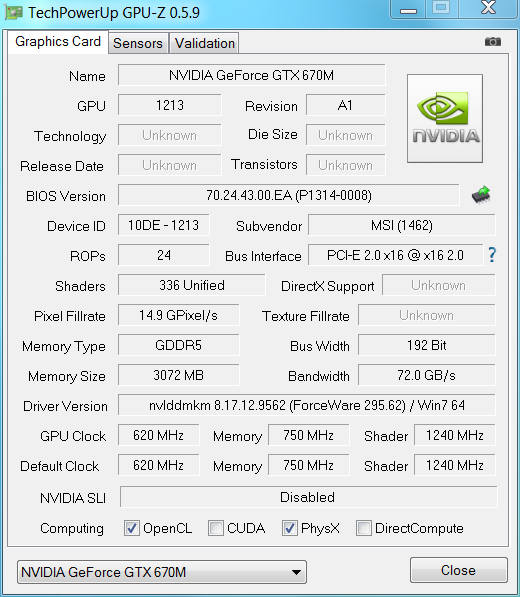Expand the GPU selector dropdown arrow
Screen dimensions: 520x597
point(296,572)
